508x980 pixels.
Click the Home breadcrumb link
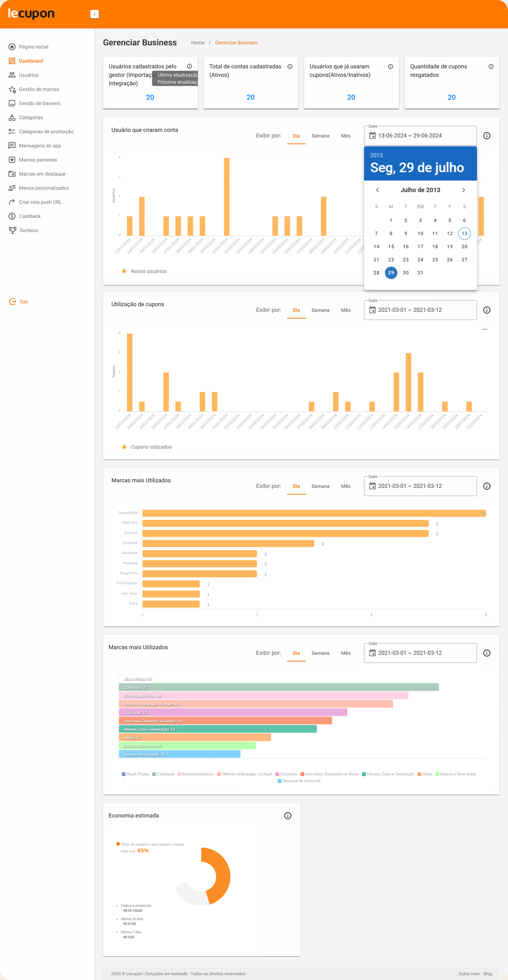[198, 43]
